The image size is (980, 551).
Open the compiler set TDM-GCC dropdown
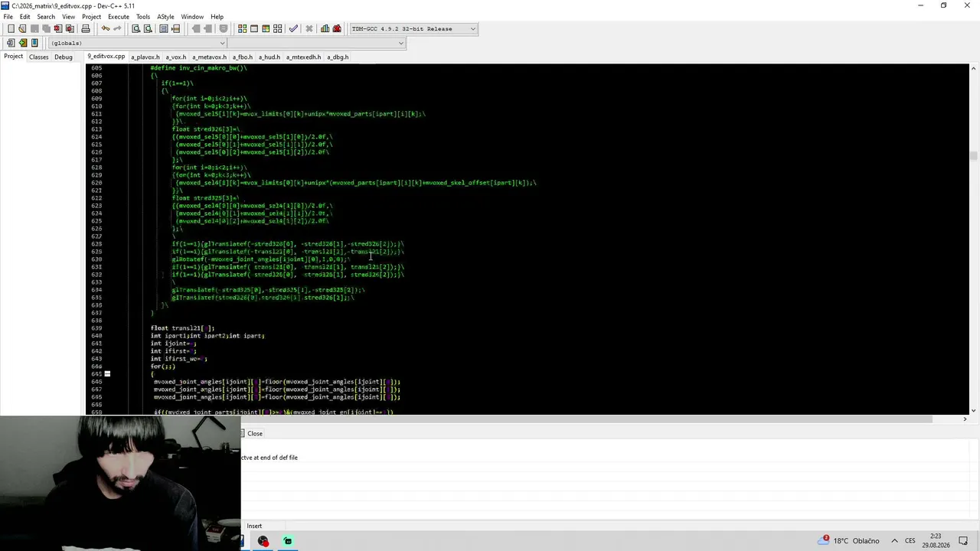413,28
